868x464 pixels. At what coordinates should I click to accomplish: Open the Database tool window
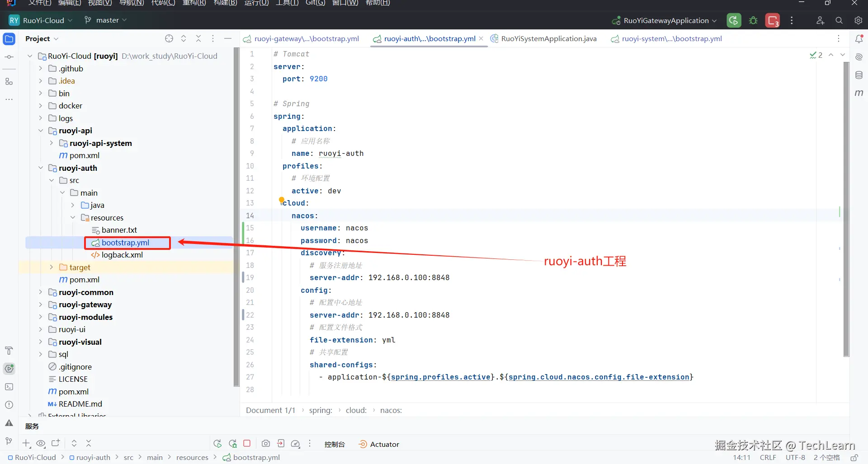click(859, 75)
